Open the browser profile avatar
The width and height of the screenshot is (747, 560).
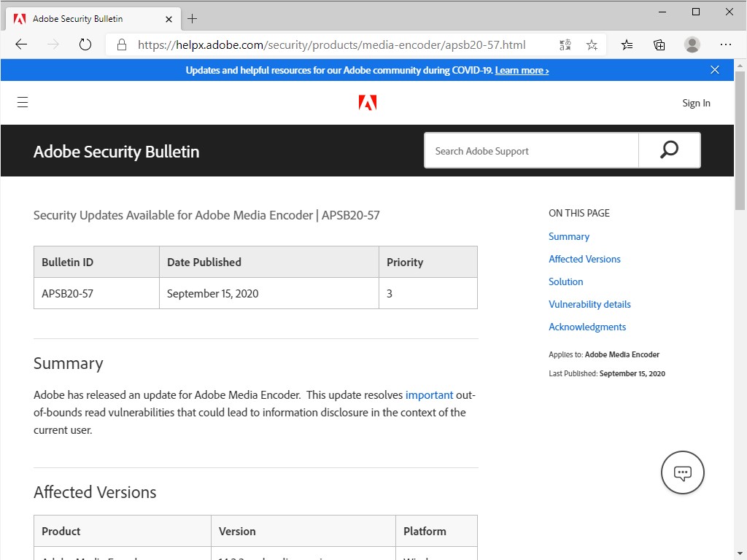click(692, 44)
